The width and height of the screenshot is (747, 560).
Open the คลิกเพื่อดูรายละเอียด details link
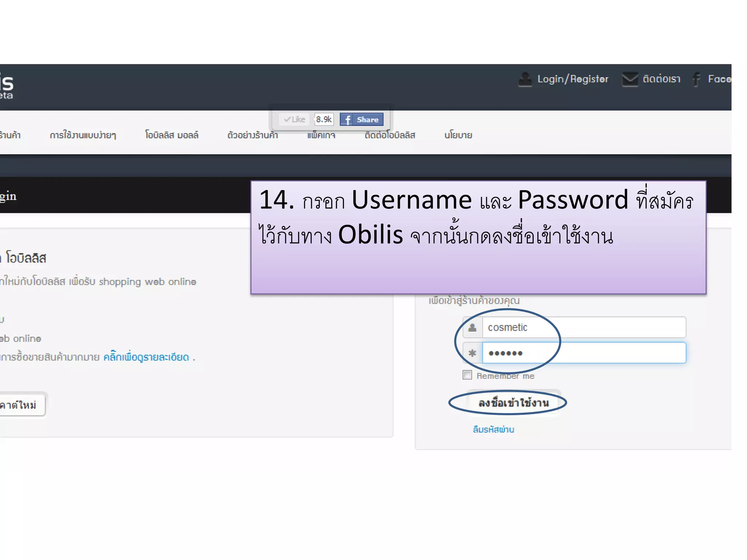coord(146,357)
